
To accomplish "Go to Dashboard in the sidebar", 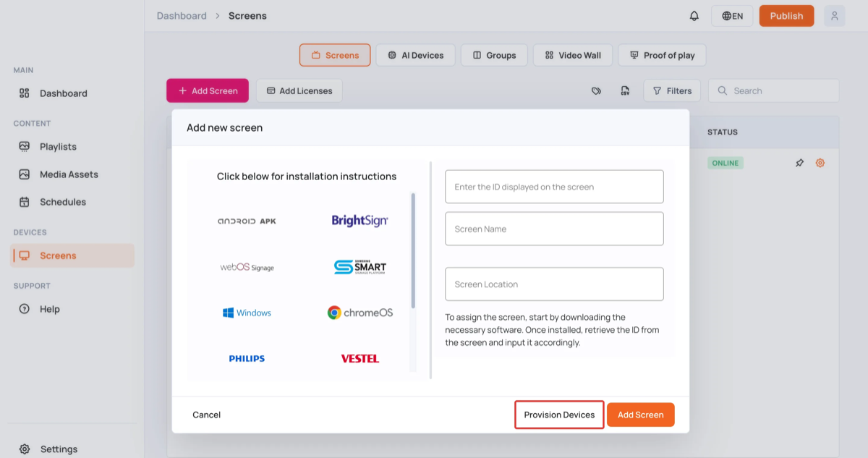I will [72, 93].
